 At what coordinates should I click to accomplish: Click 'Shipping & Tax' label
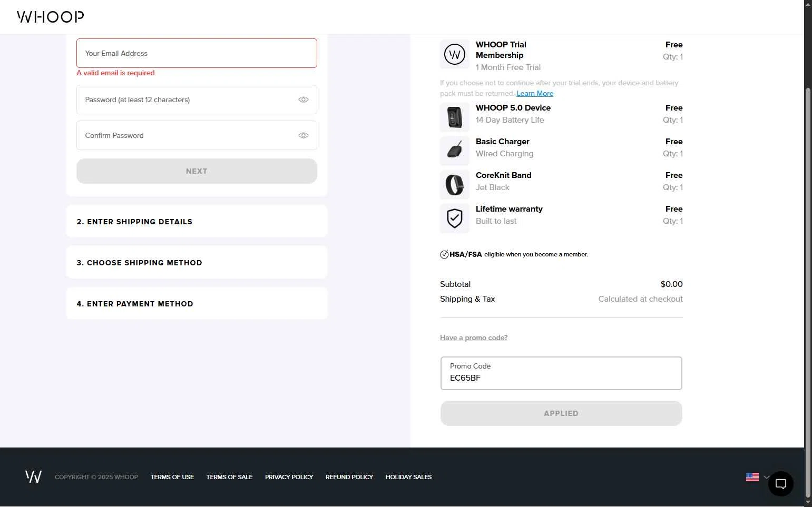(467, 299)
